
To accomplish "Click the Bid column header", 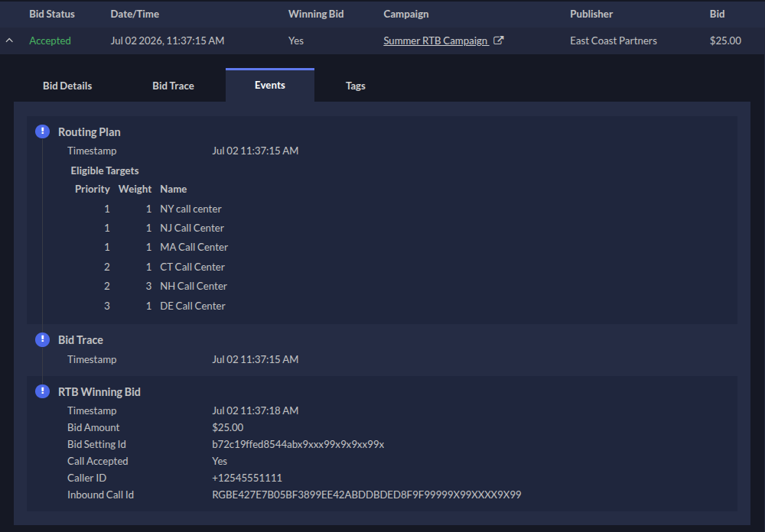I will [718, 15].
